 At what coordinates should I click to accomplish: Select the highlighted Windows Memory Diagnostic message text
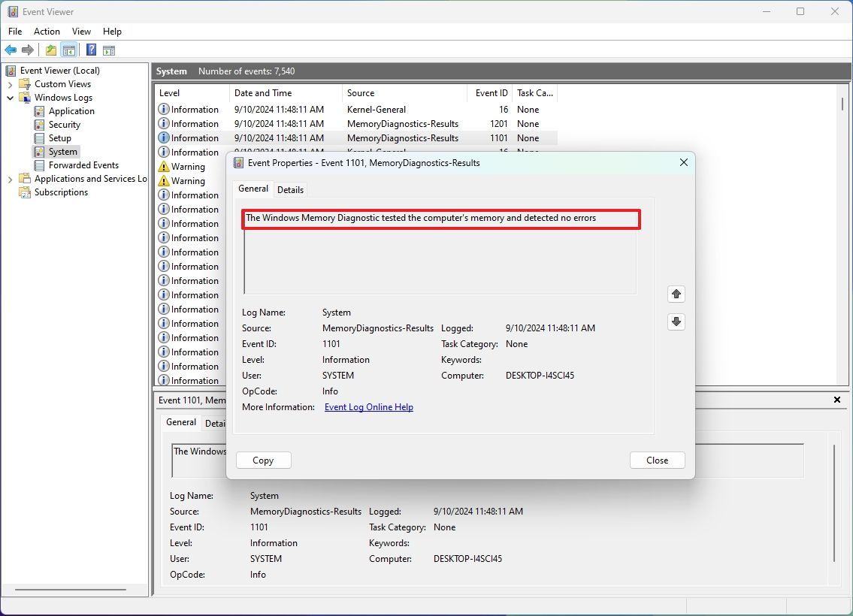pos(419,217)
